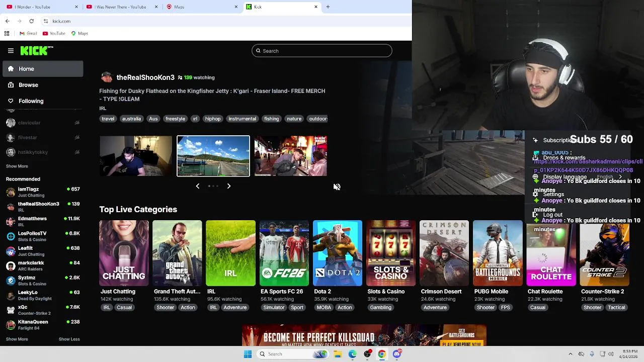Open theRealShooKon3 featured channel name
Viewport: 644px width, 362px height.
coord(145,77)
